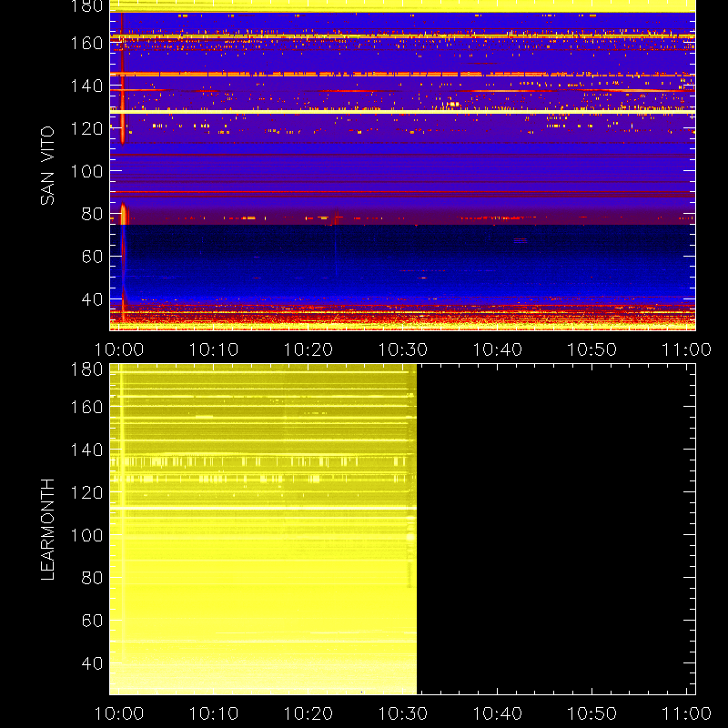
Task: Click the 180 frequency label beside LEARMONTH
Action: 86,369
